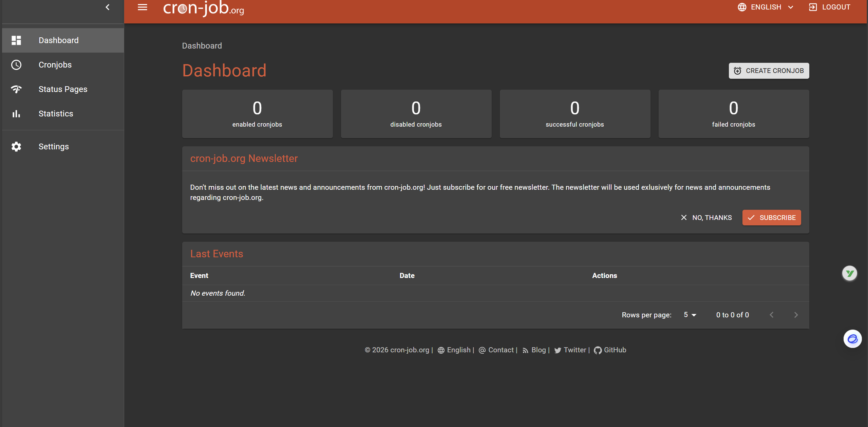Select the disabled cronjobs card
Viewport: 868px width, 427px height.
(416, 114)
